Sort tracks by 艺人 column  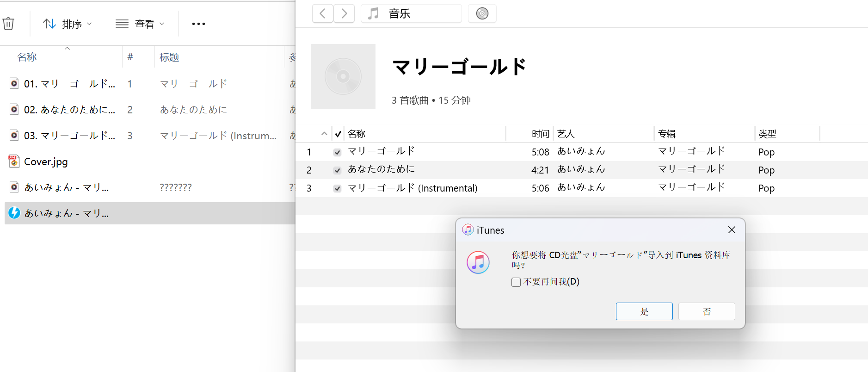point(566,134)
